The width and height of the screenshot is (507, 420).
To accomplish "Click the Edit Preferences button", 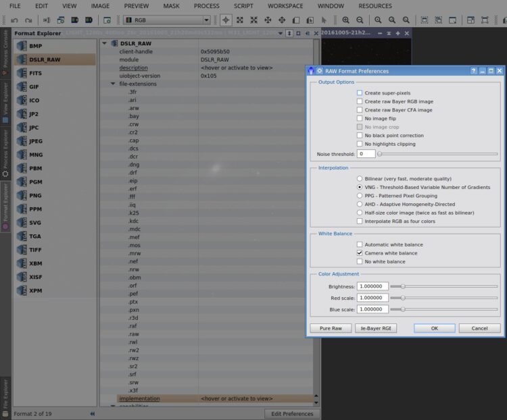I will point(292,414).
